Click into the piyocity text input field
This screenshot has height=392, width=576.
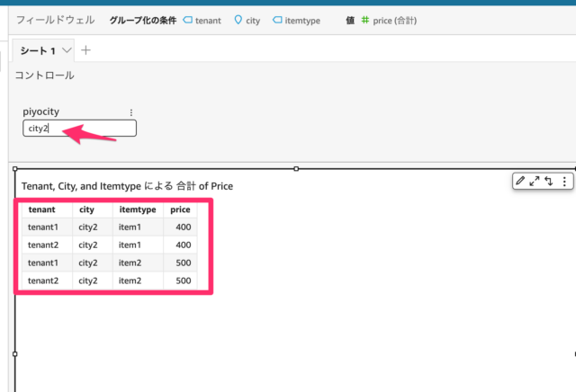[x=80, y=128]
